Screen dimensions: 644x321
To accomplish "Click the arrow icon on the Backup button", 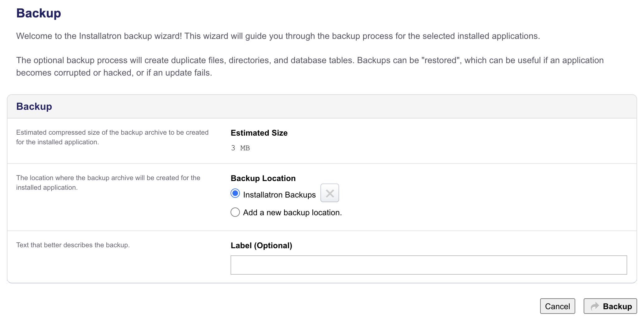I will 595,306.
